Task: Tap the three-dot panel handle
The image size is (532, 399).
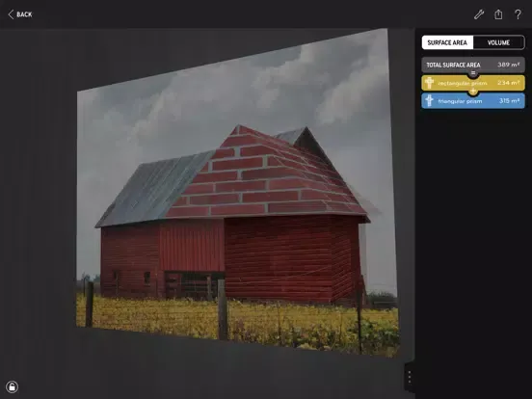Action: (410, 377)
